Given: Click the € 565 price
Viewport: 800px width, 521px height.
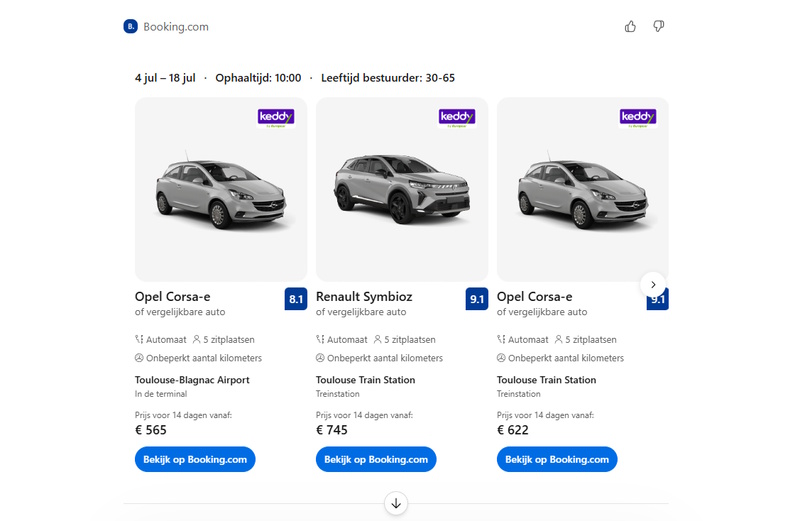Looking at the screenshot, I should click(x=151, y=430).
